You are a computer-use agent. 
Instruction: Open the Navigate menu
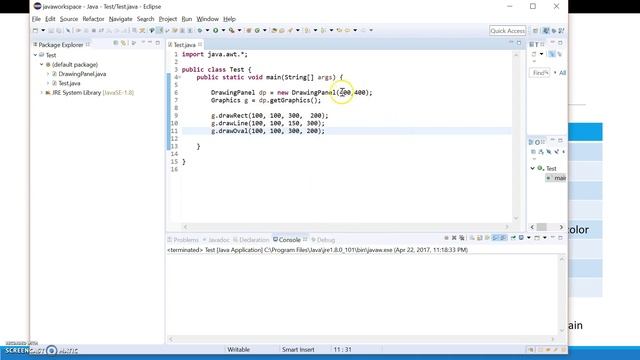click(x=120, y=19)
